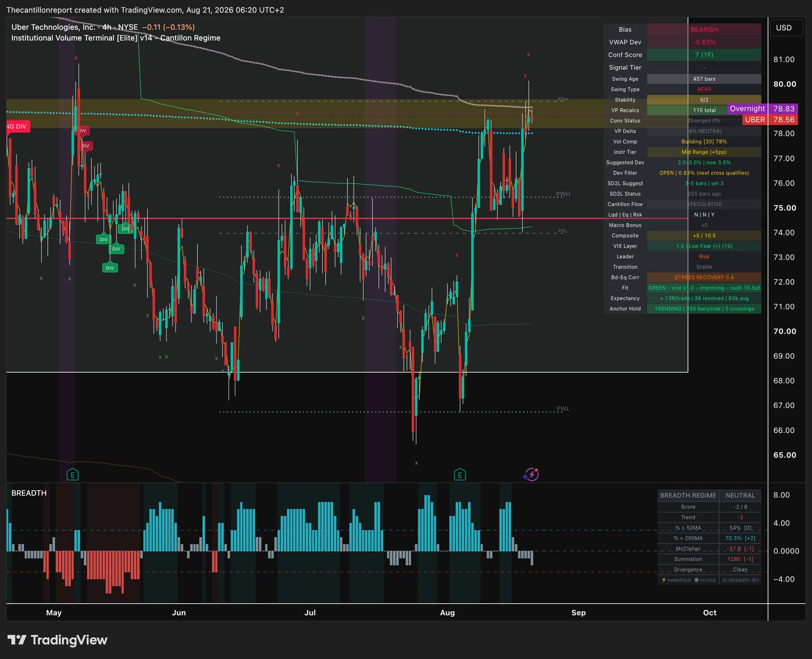The image size is (812, 659).
Task: Click the PDL level label
Action: pos(563,231)
